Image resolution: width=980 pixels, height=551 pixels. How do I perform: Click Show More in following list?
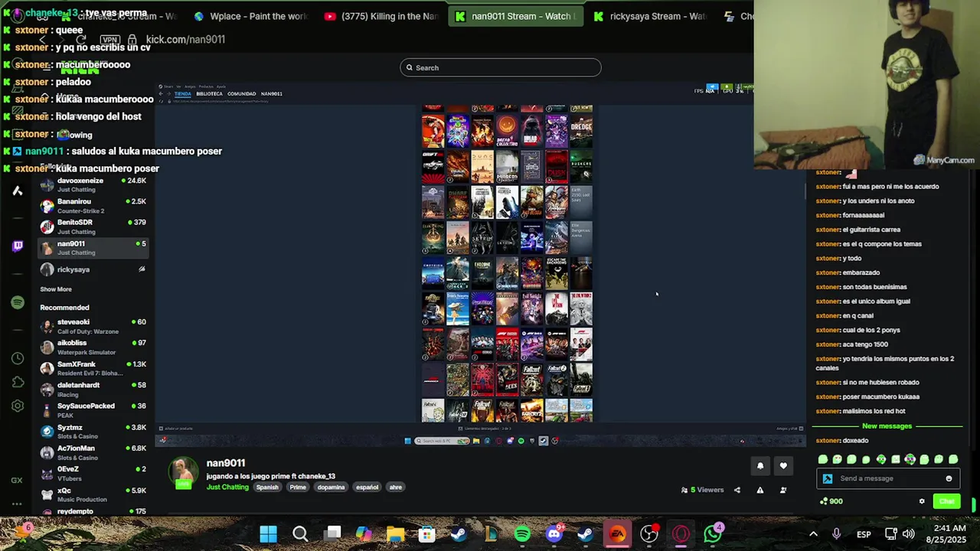(x=56, y=289)
